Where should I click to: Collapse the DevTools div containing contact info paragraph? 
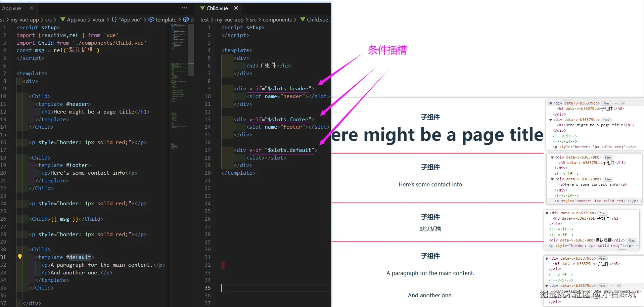(552, 179)
